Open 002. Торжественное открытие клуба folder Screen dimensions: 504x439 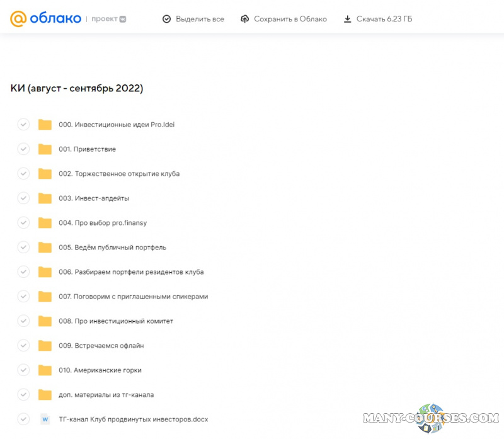[119, 174]
